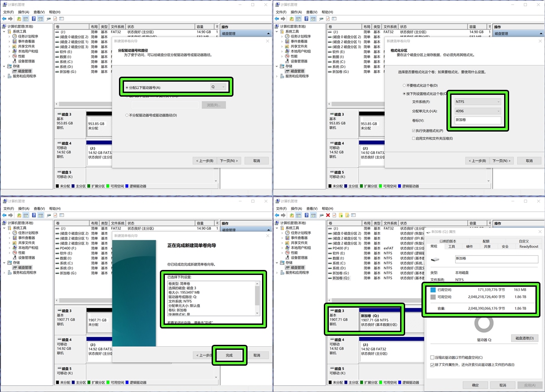Open the ReadyBoost tab

[x=529, y=246]
